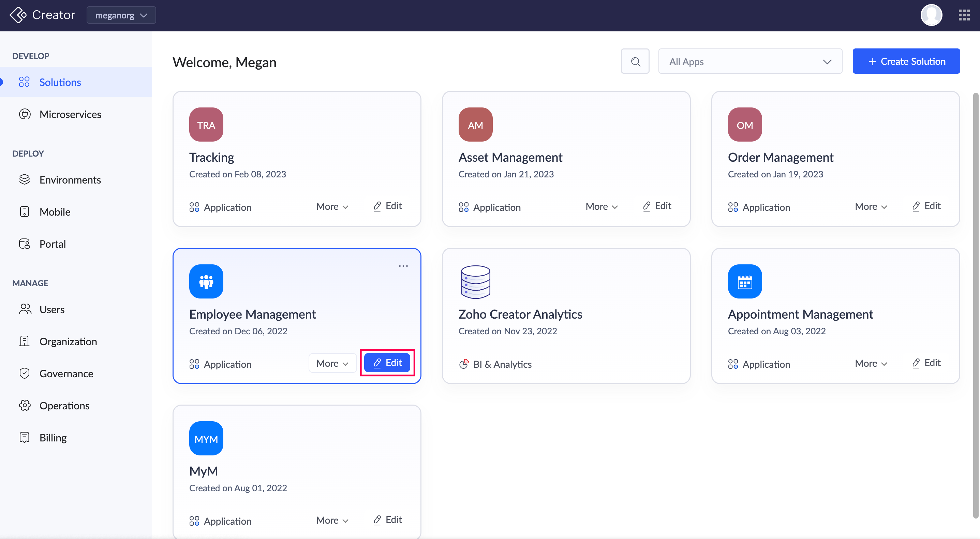Image resolution: width=980 pixels, height=539 pixels.
Task: Select Billing from Manage menu
Action: [53, 437]
